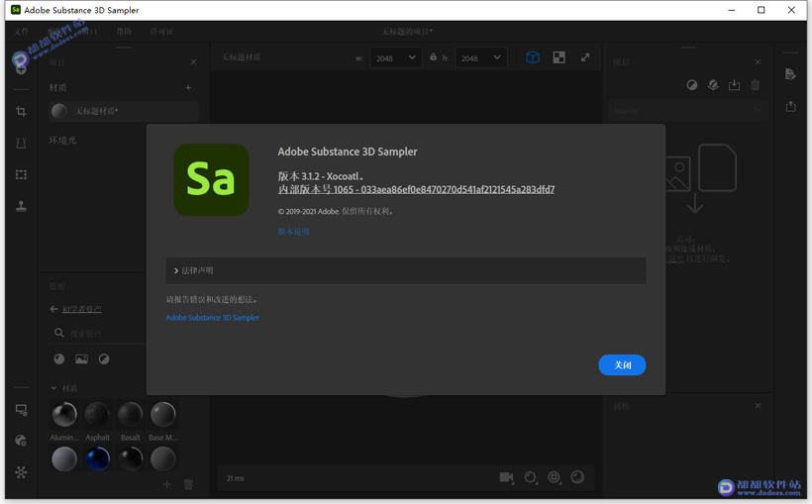Switch viewport to 3D cube view
The height and width of the screenshot is (504, 812).
click(x=533, y=57)
